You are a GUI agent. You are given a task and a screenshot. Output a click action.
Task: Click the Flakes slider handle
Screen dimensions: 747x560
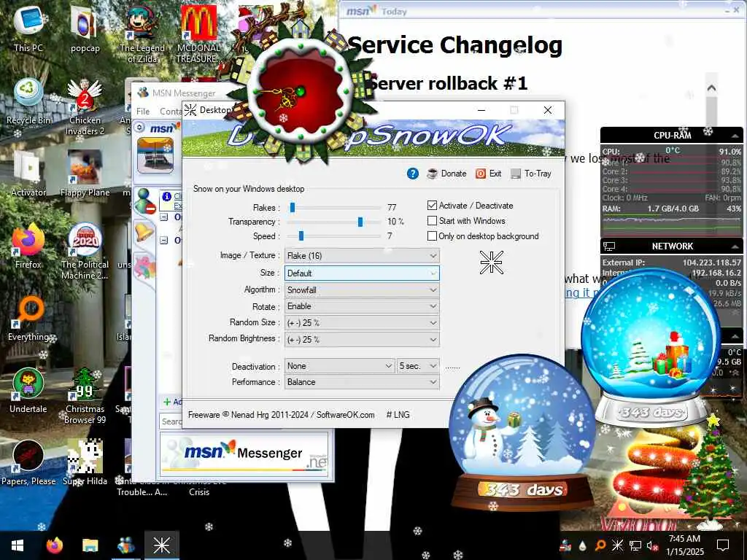pyautogui.click(x=293, y=208)
